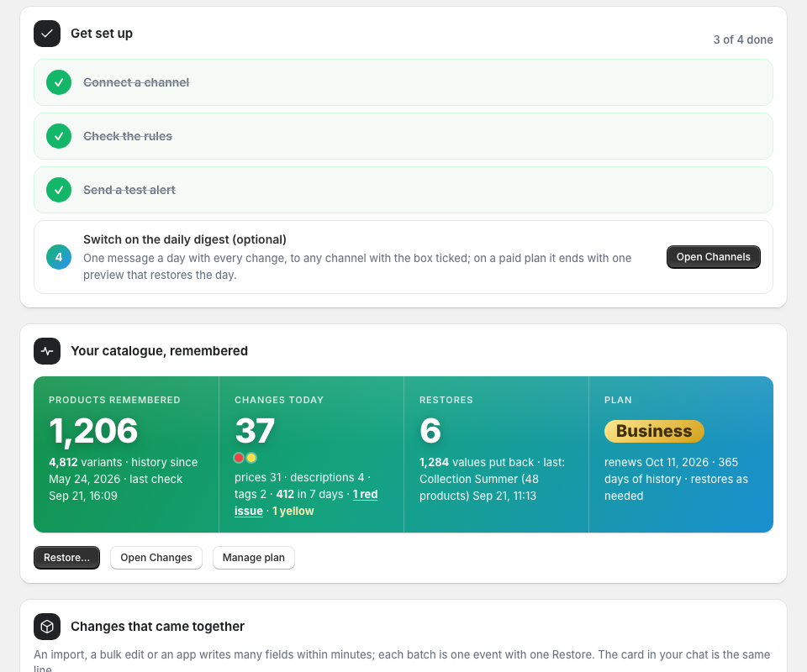Click the catalogue pulse icon
The image size is (807, 672).
47,351
